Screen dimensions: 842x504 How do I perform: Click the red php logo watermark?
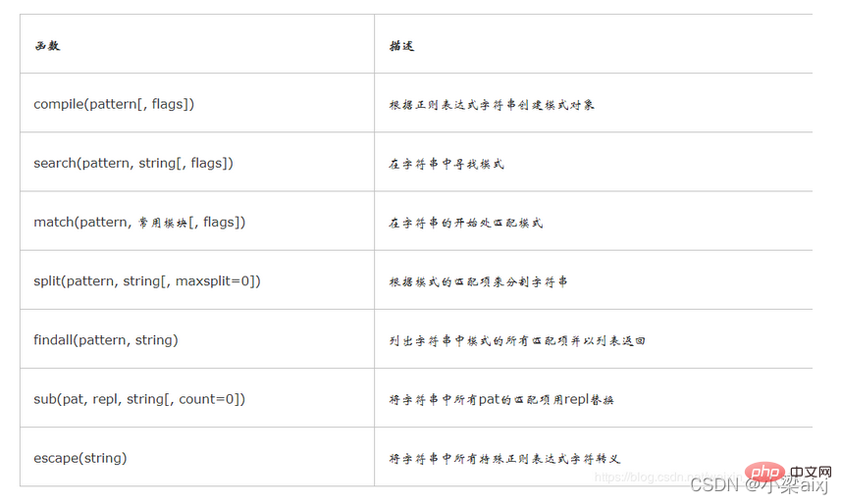pos(765,472)
